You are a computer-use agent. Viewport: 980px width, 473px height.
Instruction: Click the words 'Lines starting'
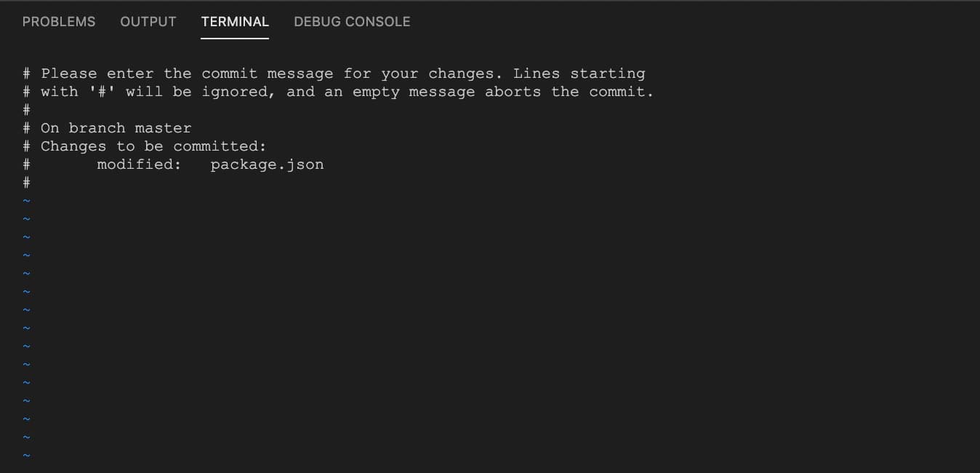(x=579, y=73)
